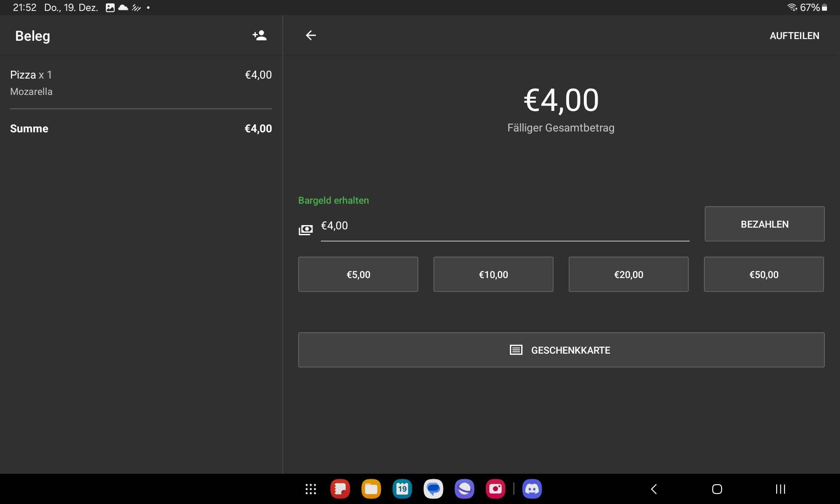
Task: Choose the €20,00 quick amount
Action: pos(628,274)
